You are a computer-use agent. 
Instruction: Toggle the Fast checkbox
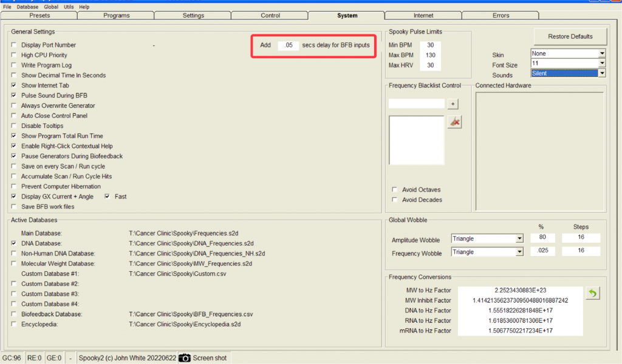(x=108, y=197)
